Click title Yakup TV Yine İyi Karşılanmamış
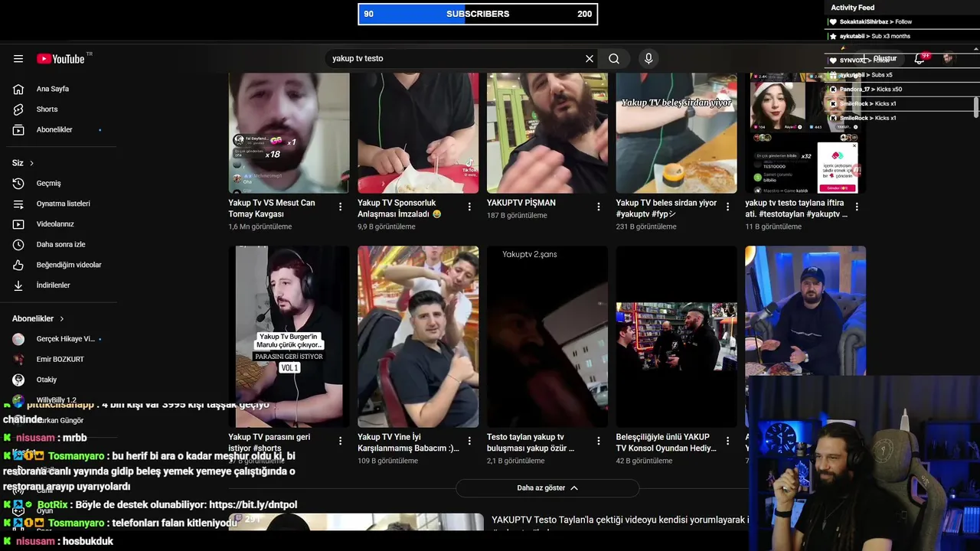Image resolution: width=980 pixels, height=551 pixels. point(408,442)
